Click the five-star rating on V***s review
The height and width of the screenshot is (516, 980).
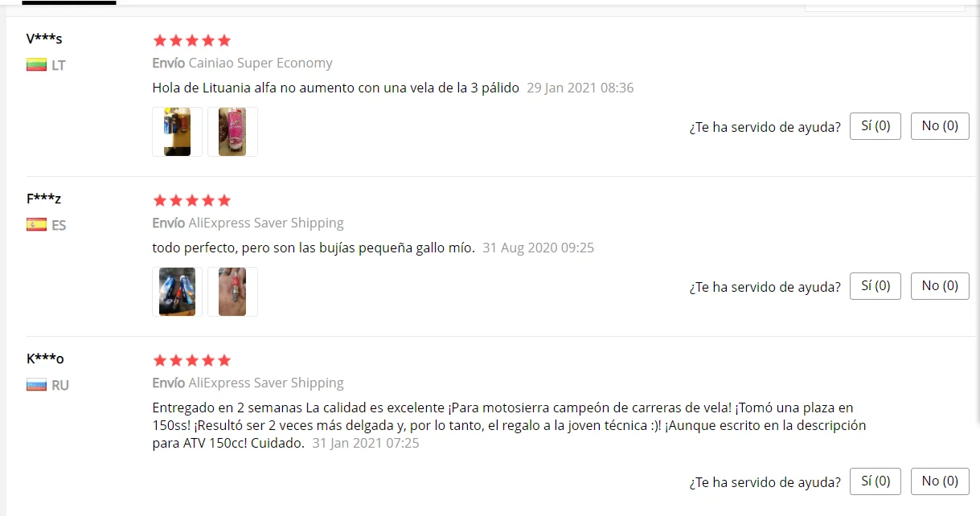191,40
